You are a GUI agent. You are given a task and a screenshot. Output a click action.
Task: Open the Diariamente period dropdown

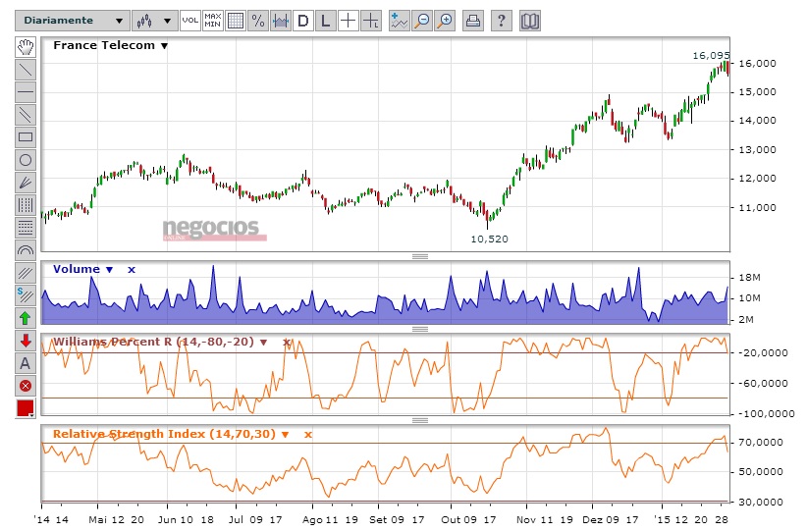click(x=72, y=21)
